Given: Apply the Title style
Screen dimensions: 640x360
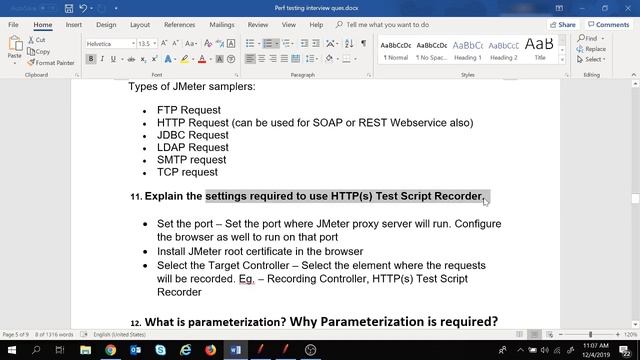Looking at the screenshot, I should tap(540, 50).
